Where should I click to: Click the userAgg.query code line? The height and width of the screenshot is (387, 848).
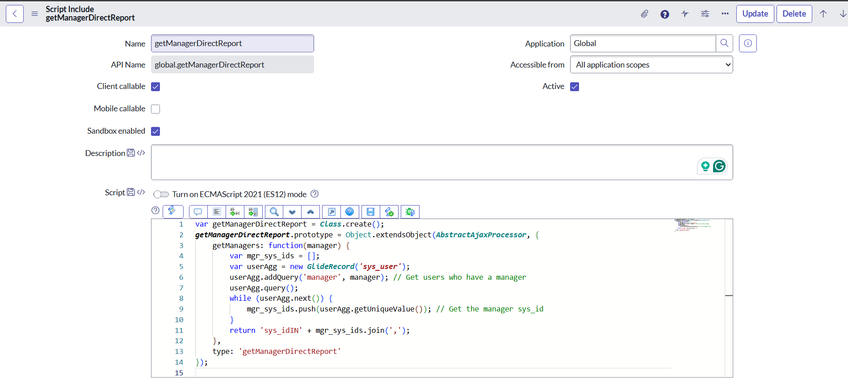pyautogui.click(x=264, y=288)
